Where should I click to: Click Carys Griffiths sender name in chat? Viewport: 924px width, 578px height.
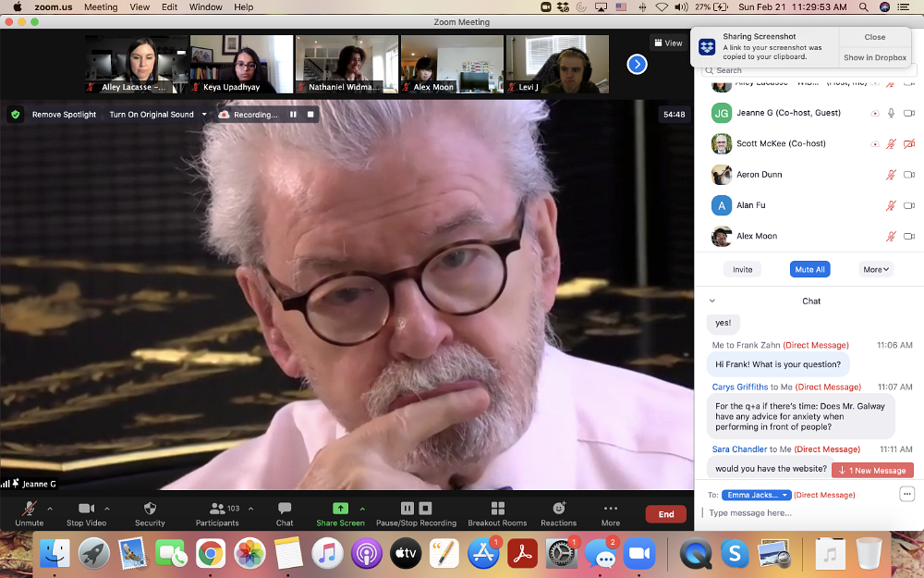point(739,387)
